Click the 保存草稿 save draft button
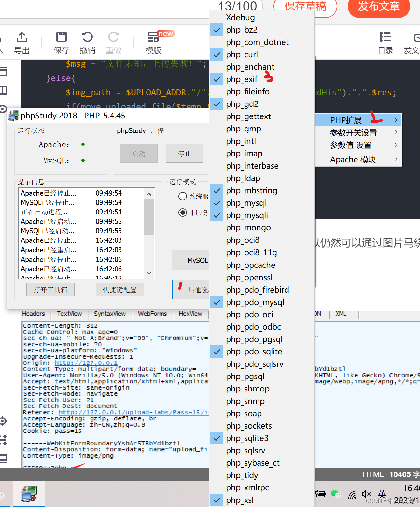This screenshot has height=507, width=420. (305, 7)
